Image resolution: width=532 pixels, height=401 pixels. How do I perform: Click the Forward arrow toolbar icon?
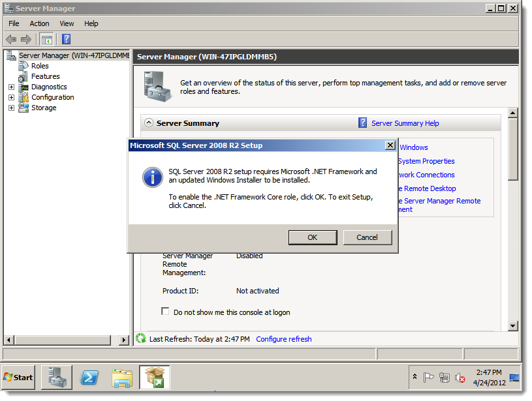click(x=26, y=39)
